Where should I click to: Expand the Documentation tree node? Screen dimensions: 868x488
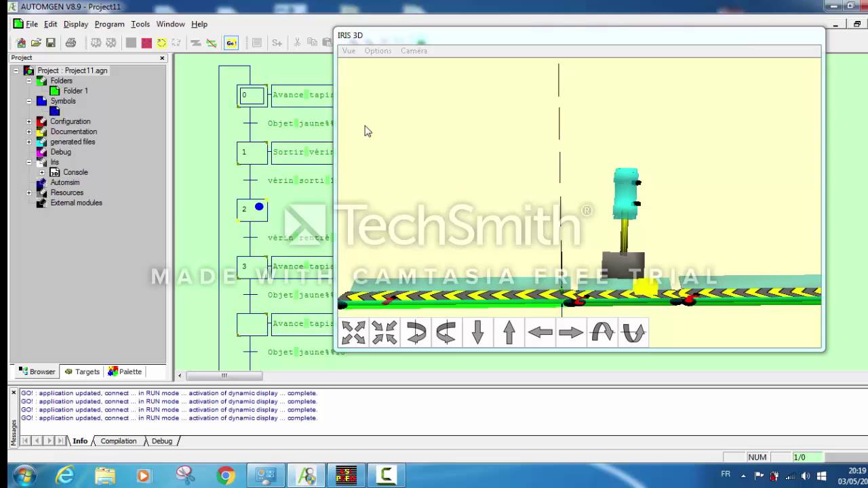(x=29, y=131)
